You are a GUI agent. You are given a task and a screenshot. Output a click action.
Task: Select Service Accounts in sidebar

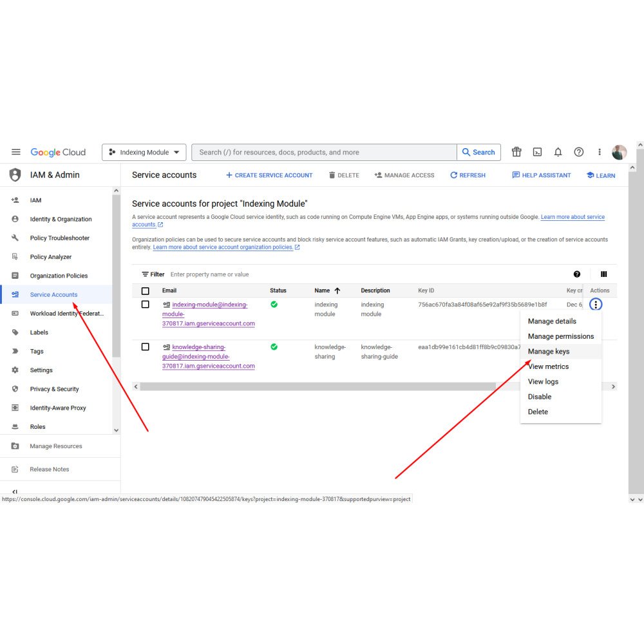pos(56,294)
